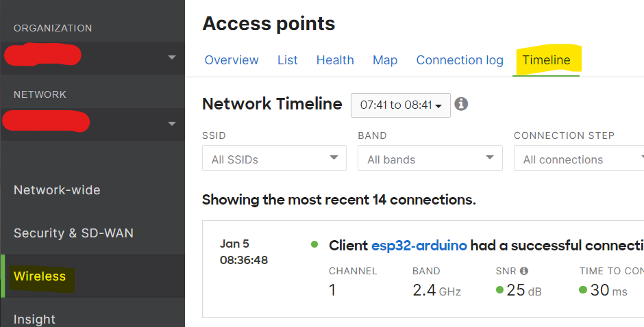Open the Organization dropdown arrow
Image resolution: width=644 pixels, height=327 pixels.
coord(172,58)
